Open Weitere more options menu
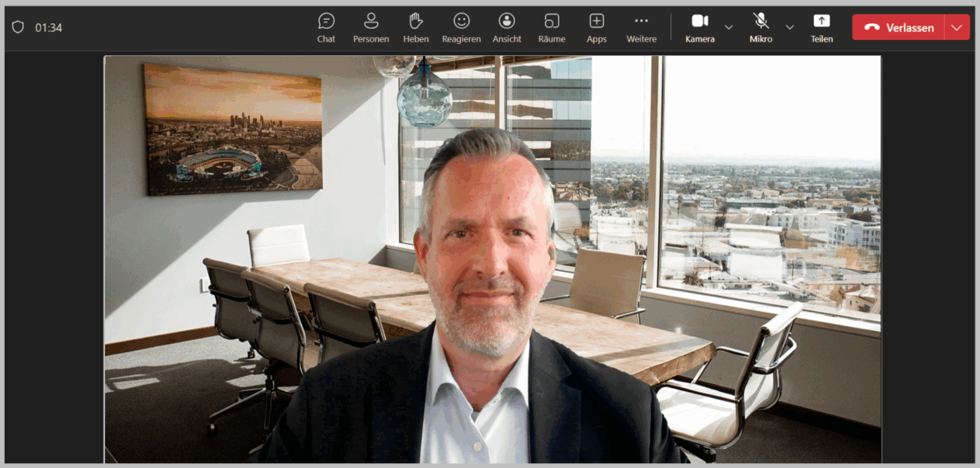 (641, 28)
